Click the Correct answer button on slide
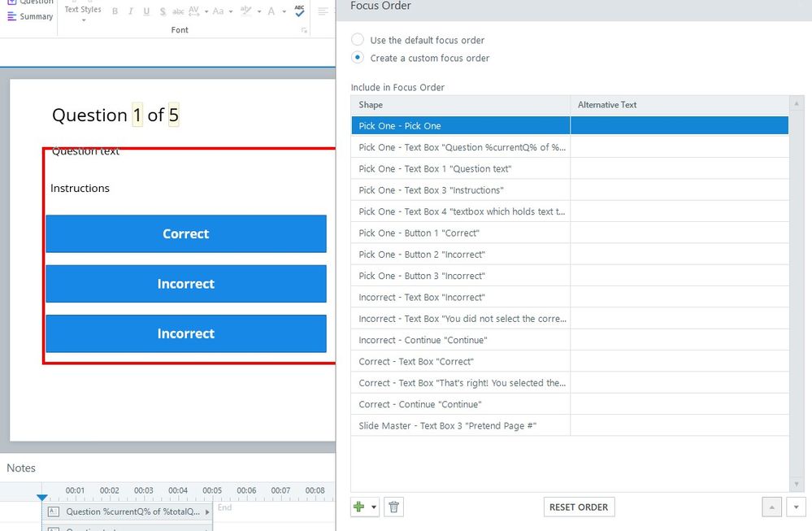The width and height of the screenshot is (812, 531). point(186,233)
